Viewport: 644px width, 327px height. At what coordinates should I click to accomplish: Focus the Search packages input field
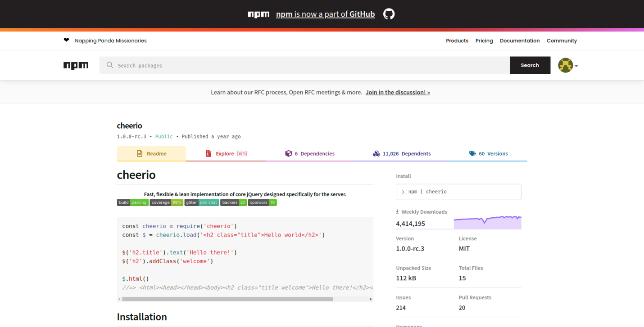[304, 65]
